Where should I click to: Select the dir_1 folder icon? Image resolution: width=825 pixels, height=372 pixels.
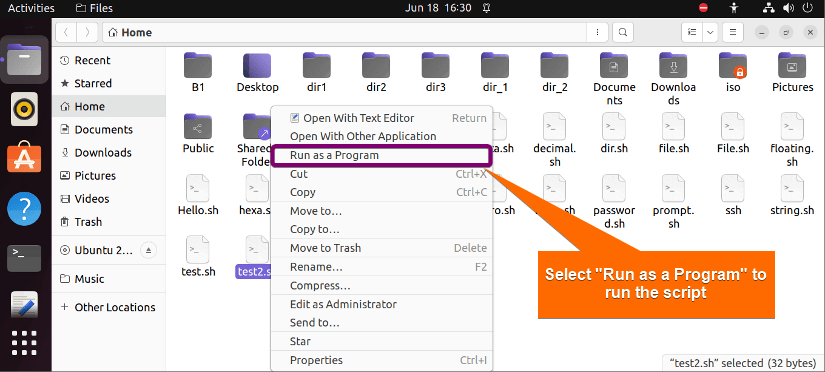point(495,65)
